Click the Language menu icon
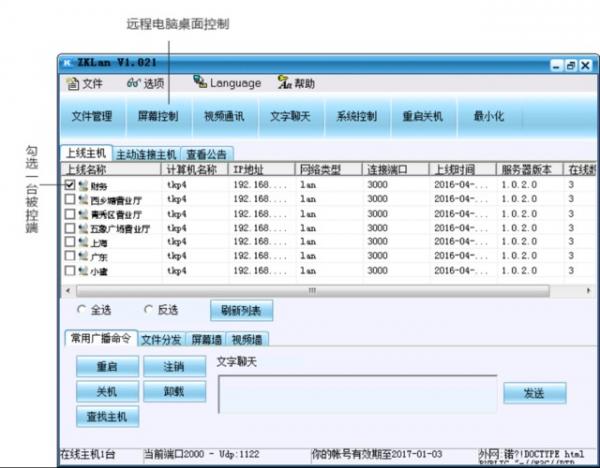The width and height of the screenshot is (600, 468). 200,83
